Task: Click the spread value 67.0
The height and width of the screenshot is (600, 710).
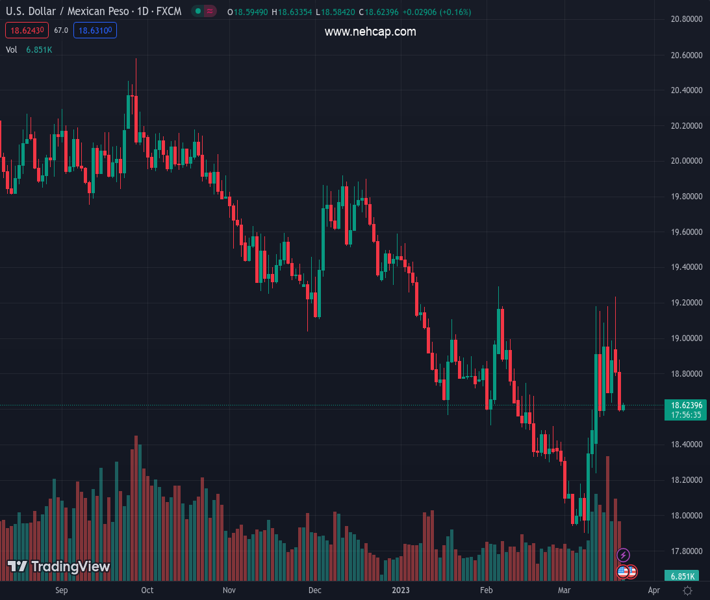Action: pos(61,30)
